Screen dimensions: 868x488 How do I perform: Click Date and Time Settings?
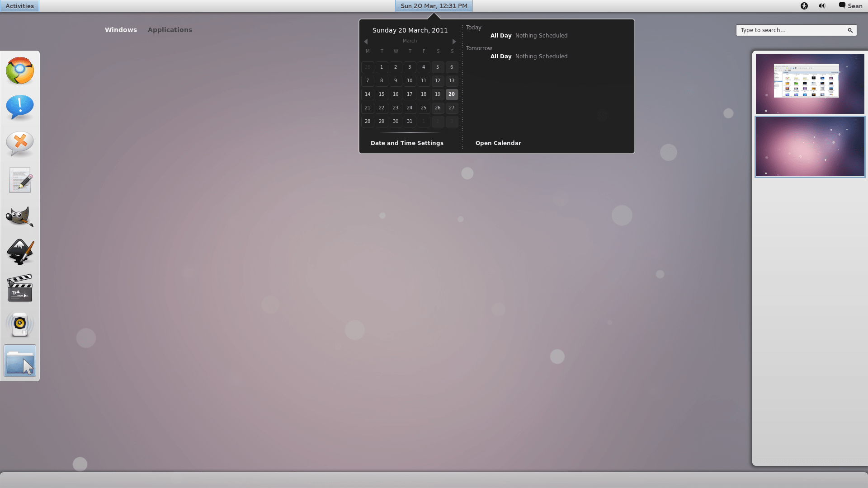click(x=407, y=143)
